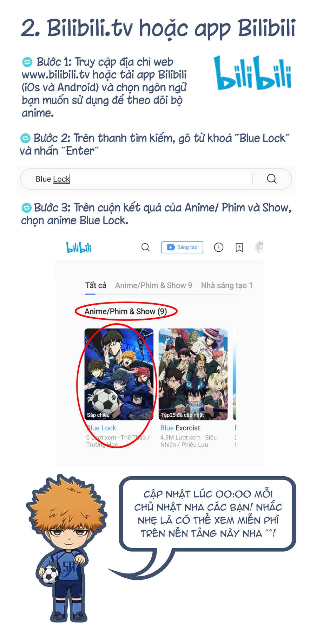The width and height of the screenshot is (316, 644).
Task: Click the Blue Exorcist title link
Action: click(x=180, y=428)
